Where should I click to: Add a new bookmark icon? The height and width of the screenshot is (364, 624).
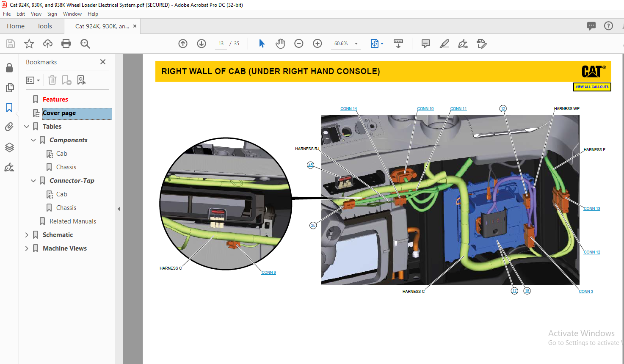[x=66, y=80]
